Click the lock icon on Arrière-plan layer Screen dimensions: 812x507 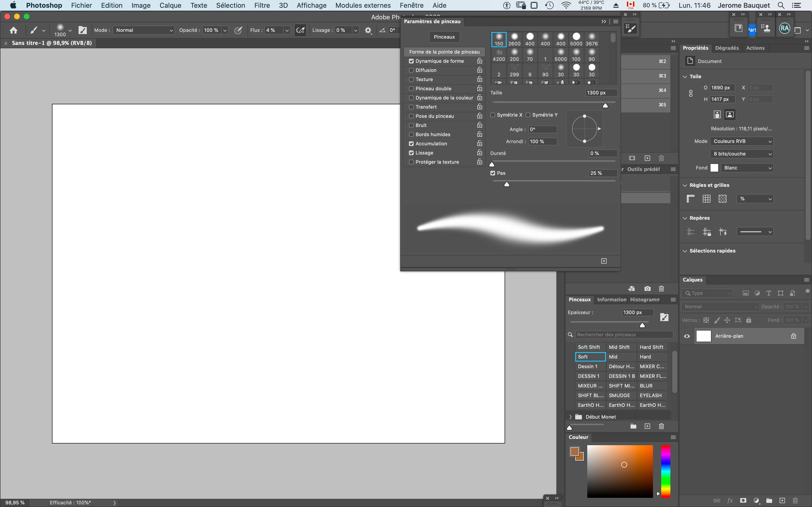click(794, 336)
